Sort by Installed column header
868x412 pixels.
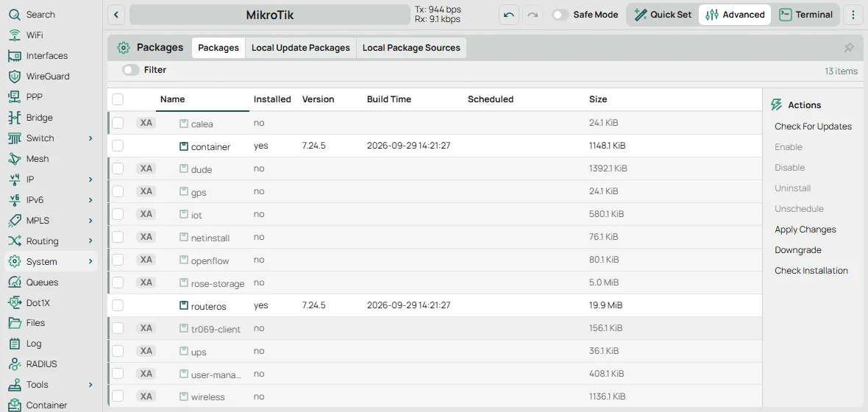[272, 99]
